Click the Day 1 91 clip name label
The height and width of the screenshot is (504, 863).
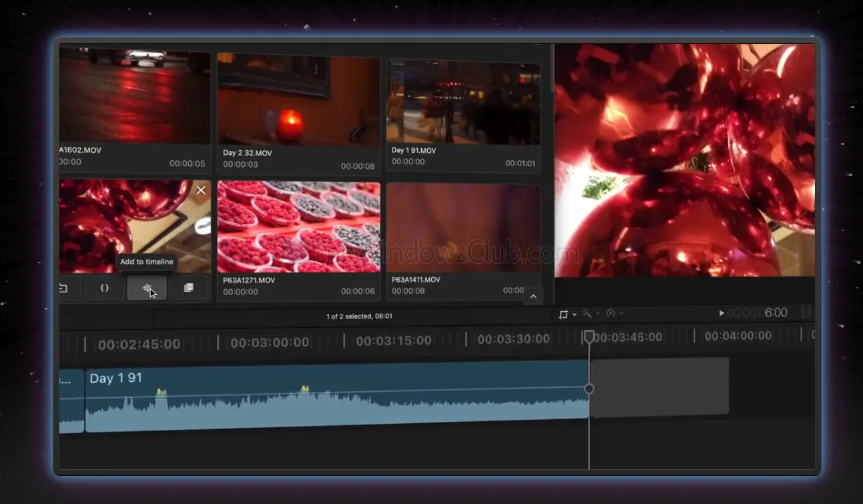click(x=115, y=379)
